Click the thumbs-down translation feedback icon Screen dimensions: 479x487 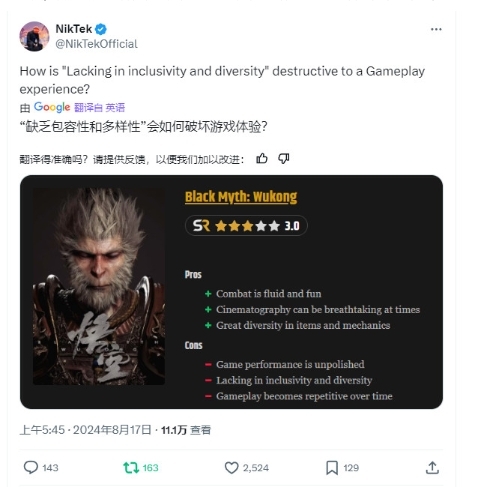283,159
